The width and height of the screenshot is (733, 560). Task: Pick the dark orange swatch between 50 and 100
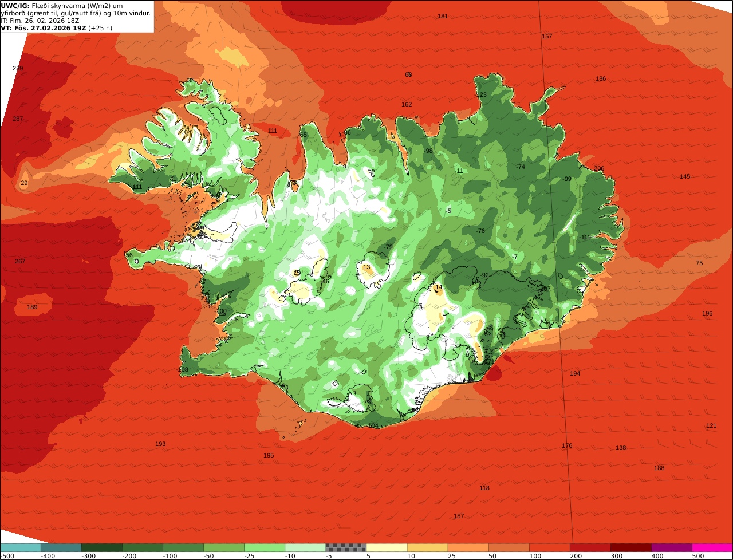(x=509, y=547)
